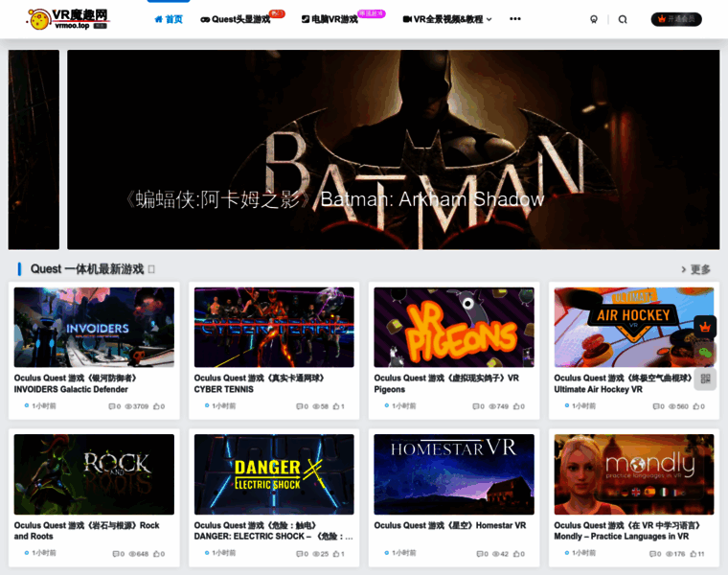Viewport: 728px width, 575px height.
Task: Click comment icon on INVOIDERS card
Action: pos(113,406)
